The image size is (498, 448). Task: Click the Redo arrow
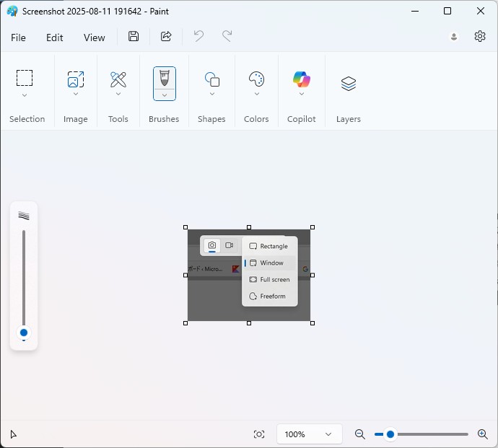point(227,36)
